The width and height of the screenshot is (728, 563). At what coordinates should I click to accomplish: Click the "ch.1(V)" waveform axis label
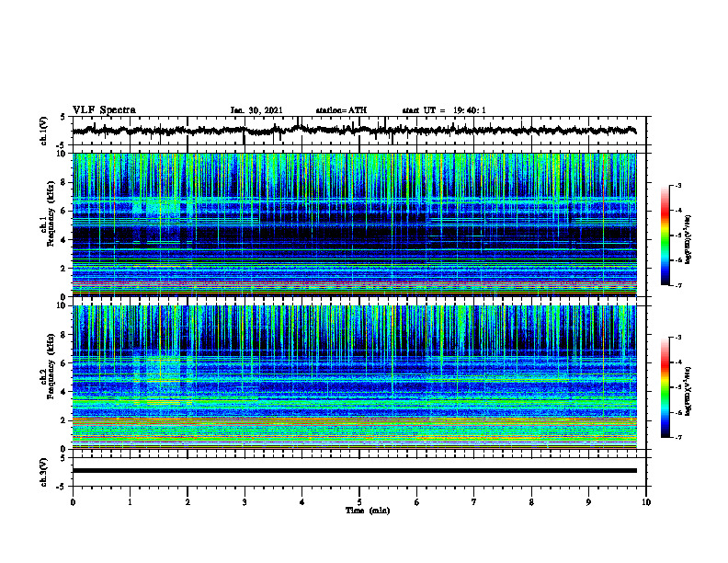click(x=44, y=131)
